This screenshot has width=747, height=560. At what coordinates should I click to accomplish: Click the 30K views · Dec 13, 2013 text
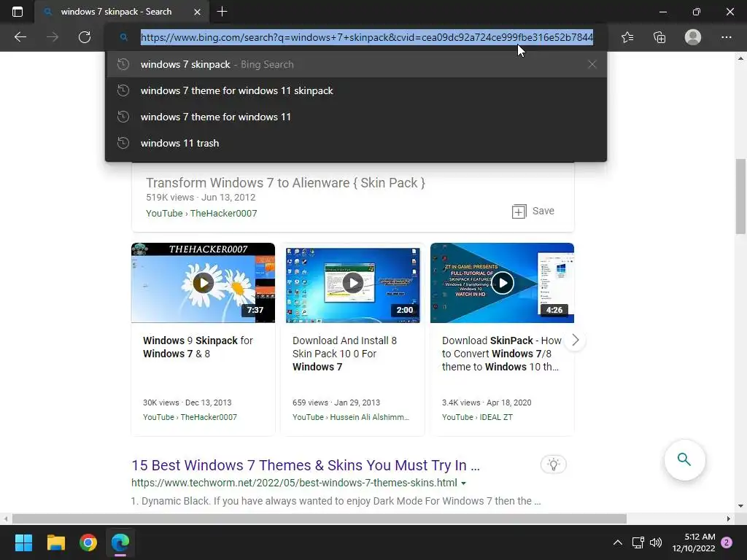click(x=187, y=402)
